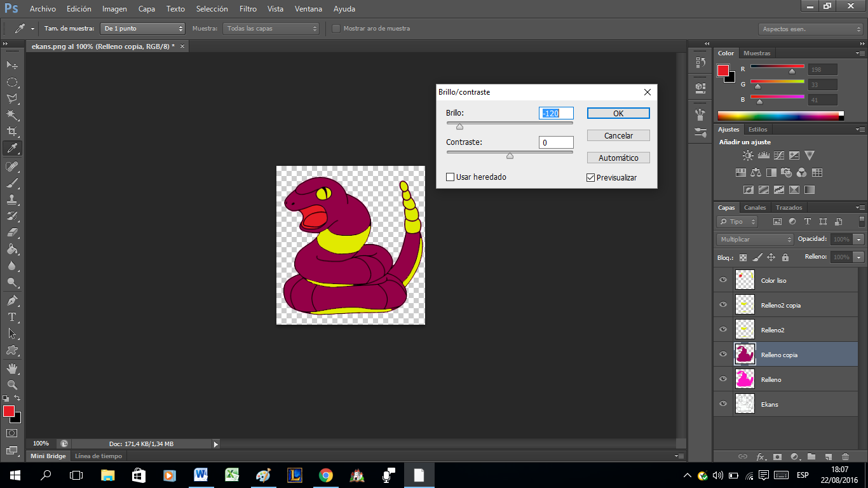Image resolution: width=868 pixels, height=488 pixels.
Task: Select the Paint Bucket tool
Action: (11, 249)
